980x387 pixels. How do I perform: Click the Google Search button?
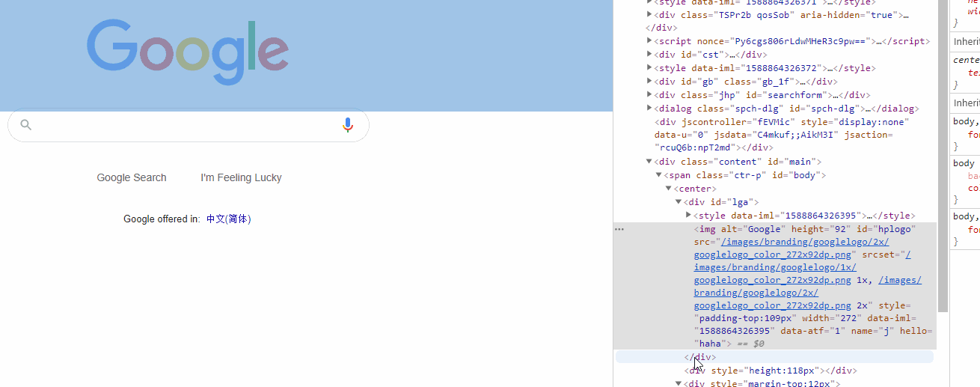(132, 177)
